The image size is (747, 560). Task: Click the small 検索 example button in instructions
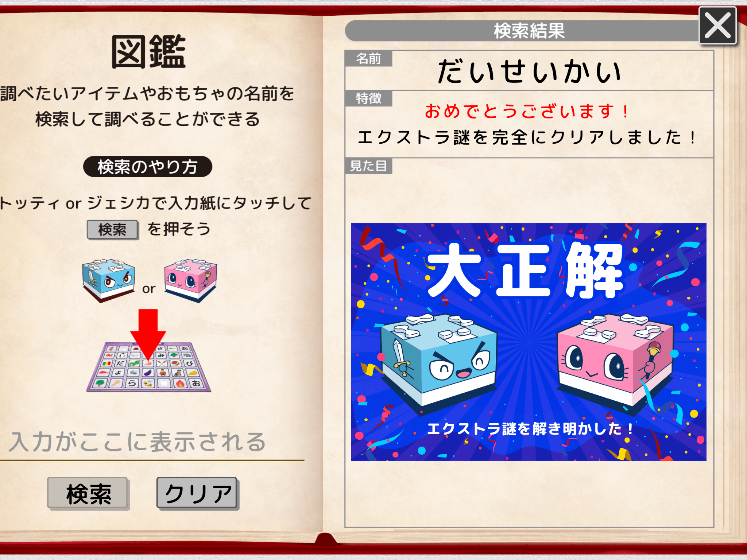(113, 230)
